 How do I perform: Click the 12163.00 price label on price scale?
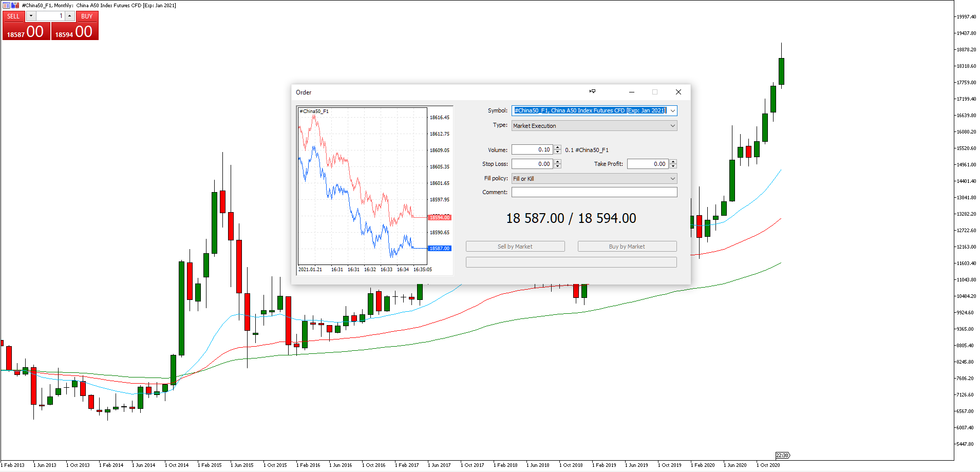[x=966, y=247]
